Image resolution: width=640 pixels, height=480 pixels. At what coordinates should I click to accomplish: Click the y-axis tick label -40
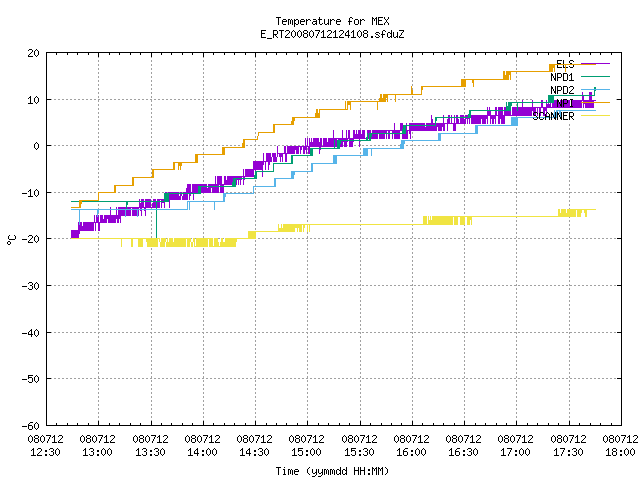pyautogui.click(x=31, y=333)
